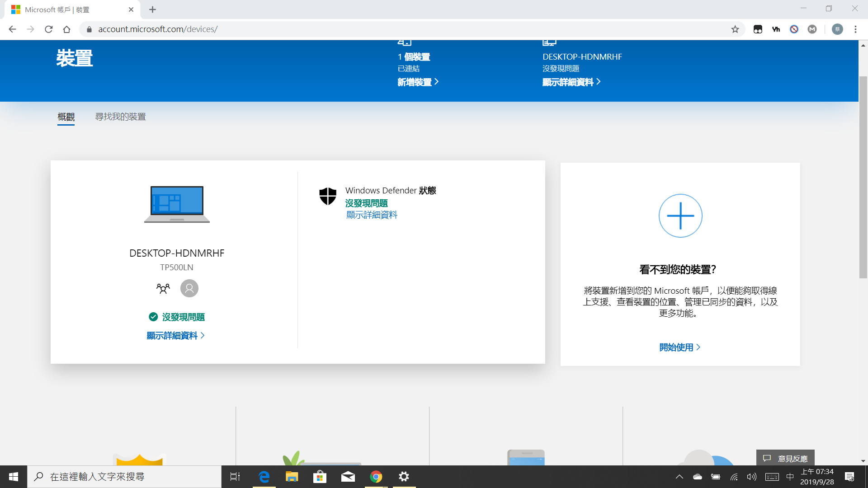Bookmark page with the star icon
The height and width of the screenshot is (488, 868).
tap(735, 29)
